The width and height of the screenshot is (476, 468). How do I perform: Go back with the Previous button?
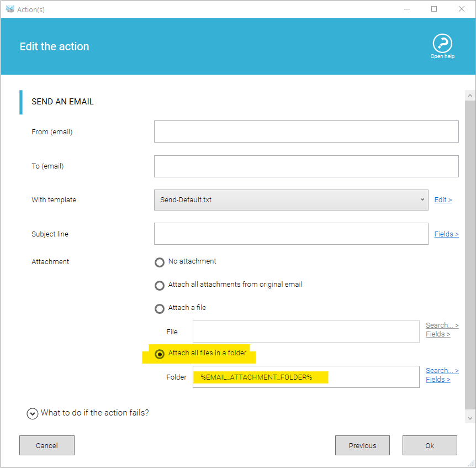point(362,445)
